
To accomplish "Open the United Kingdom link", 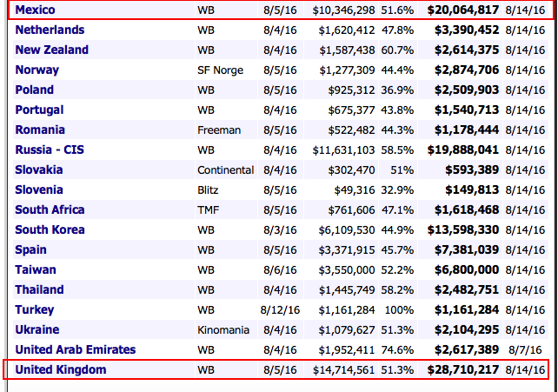I will click(x=60, y=370).
